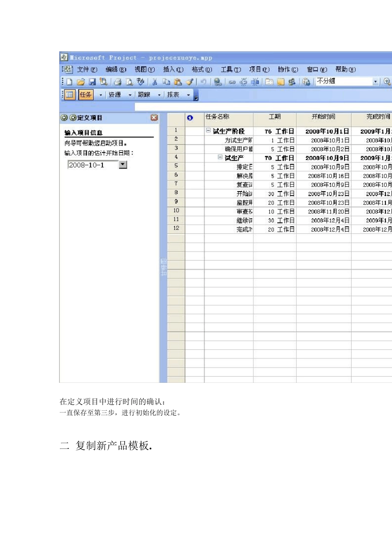Activate the Format Painter brush
Image resolution: width=392 pixels, height=555 pixels.
coord(189,82)
